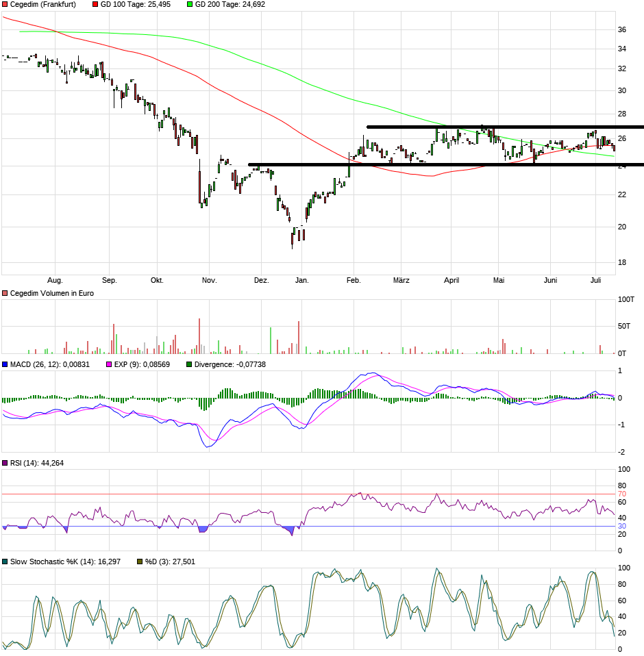The width and height of the screenshot is (644, 656).
Task: Click the red GD 100 Tage legend swatch
Action: (x=95, y=4)
